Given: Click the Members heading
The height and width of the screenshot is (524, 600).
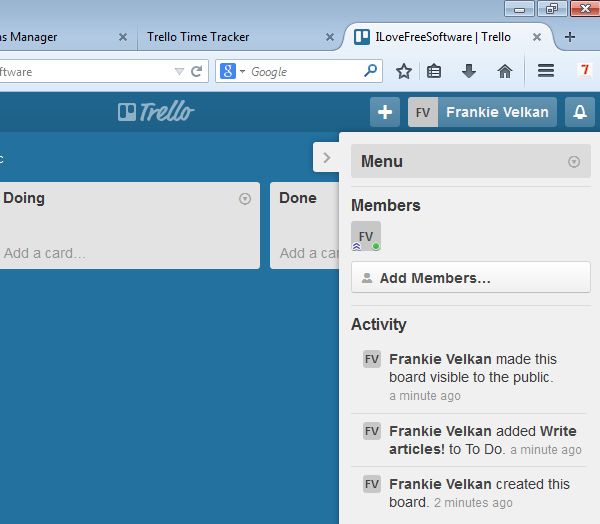Looking at the screenshot, I should 386,206.
